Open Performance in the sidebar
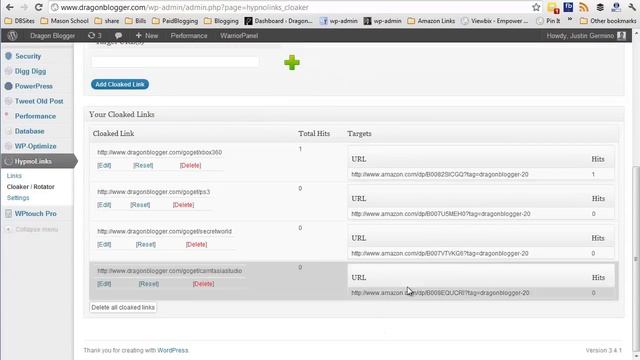The height and width of the screenshot is (360, 640). pyautogui.click(x=35, y=116)
